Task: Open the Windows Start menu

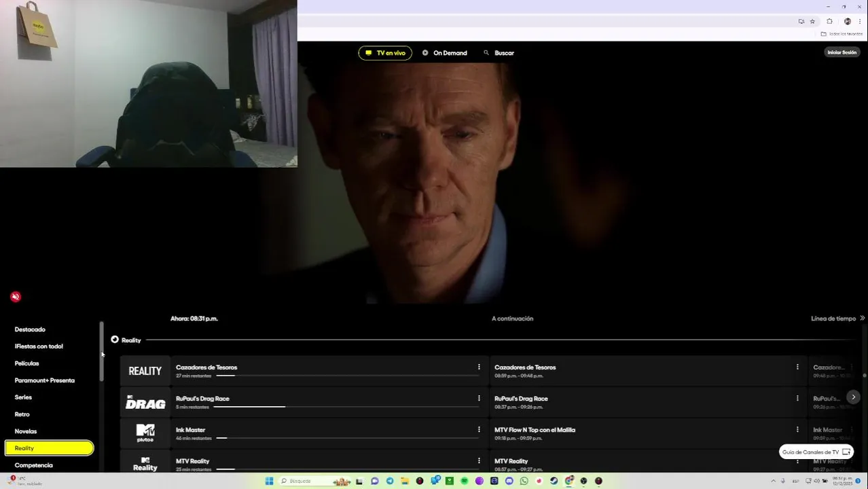Action: pos(269,481)
